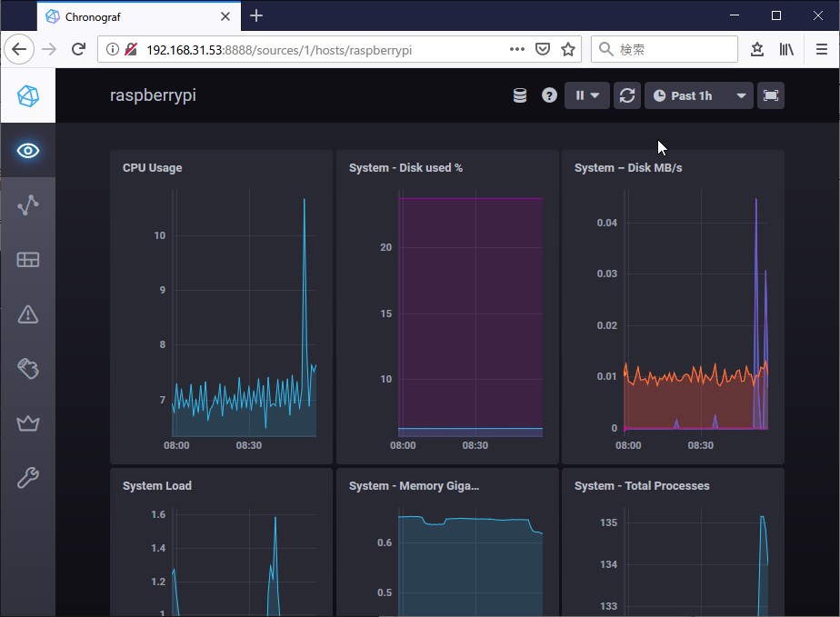Open the Firefox hamburger menu

[x=822, y=49]
